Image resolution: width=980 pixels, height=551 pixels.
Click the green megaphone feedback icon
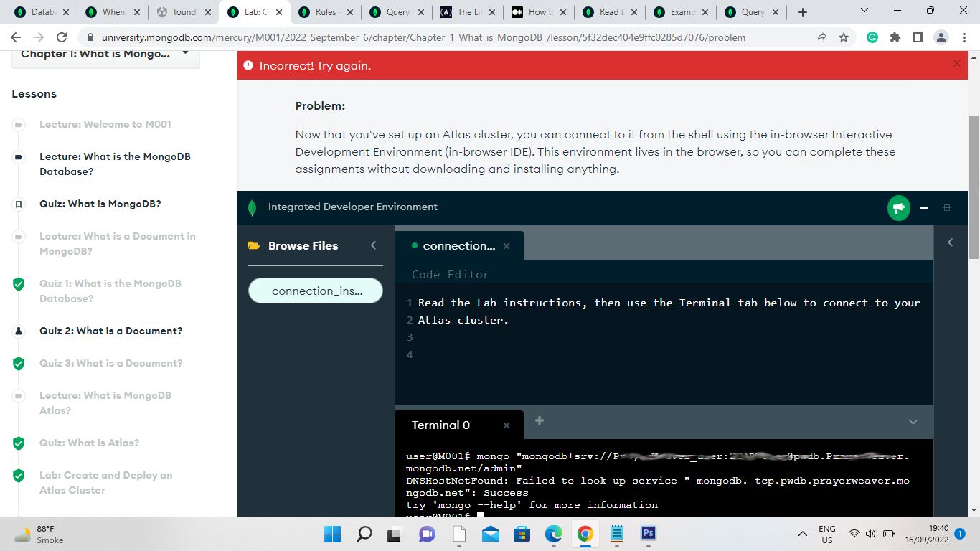point(898,207)
